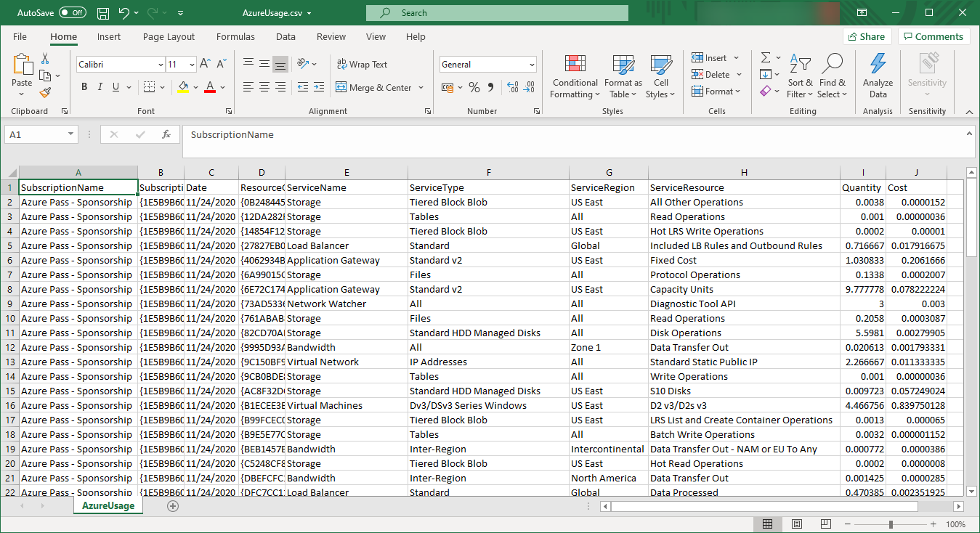980x533 pixels.
Task: Click the Format Painter brush icon
Action: 45,92
